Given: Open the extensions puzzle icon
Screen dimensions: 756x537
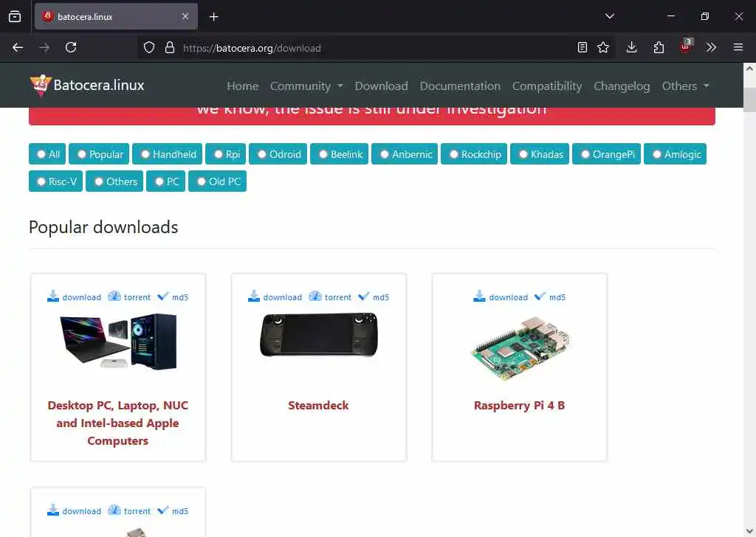Looking at the screenshot, I should (x=659, y=47).
